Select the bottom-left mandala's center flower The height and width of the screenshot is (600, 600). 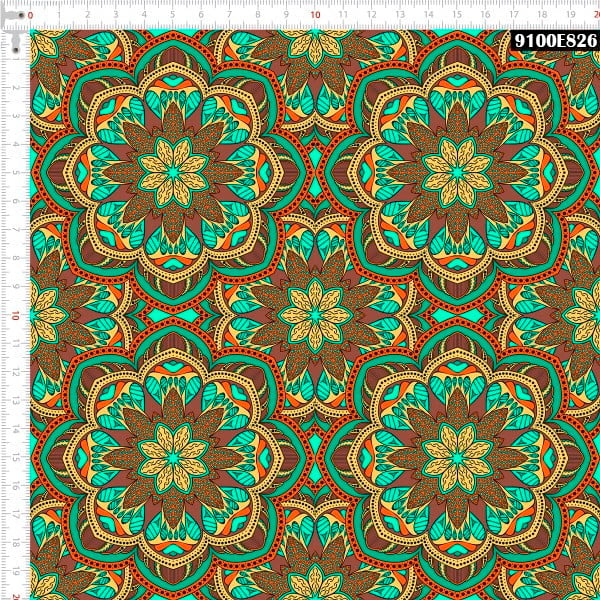pyautogui.click(x=173, y=456)
